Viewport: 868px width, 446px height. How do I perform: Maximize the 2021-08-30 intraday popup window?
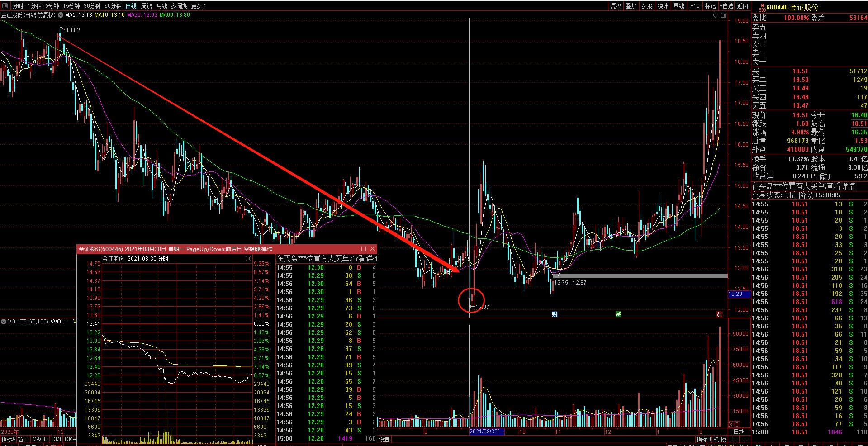[363, 249]
